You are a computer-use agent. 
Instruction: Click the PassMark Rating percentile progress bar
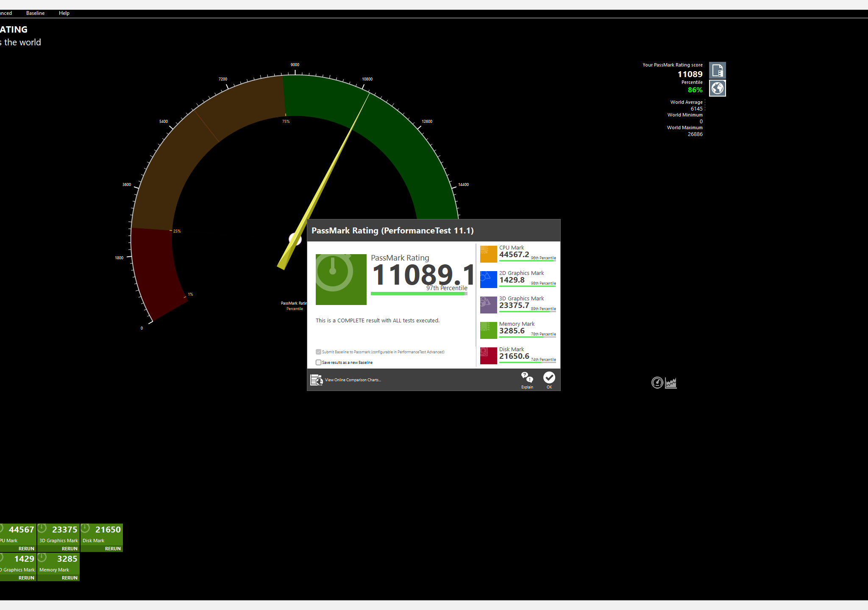pyautogui.click(x=419, y=294)
